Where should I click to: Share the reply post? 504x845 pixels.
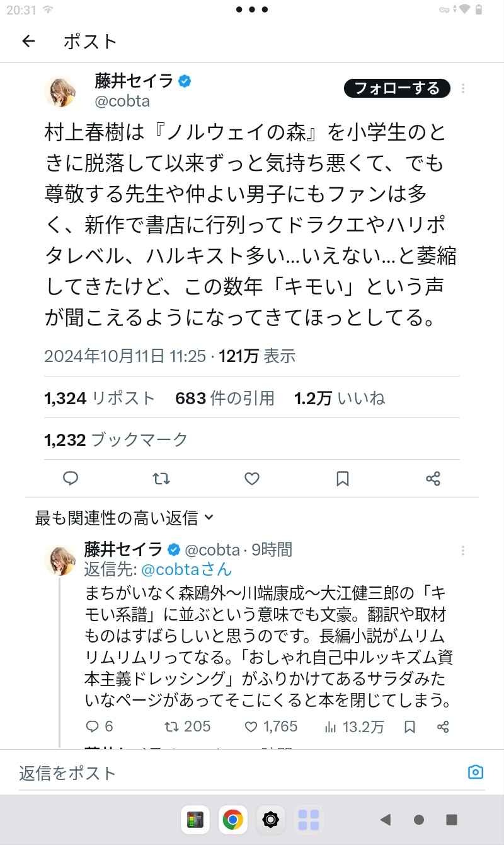click(443, 727)
